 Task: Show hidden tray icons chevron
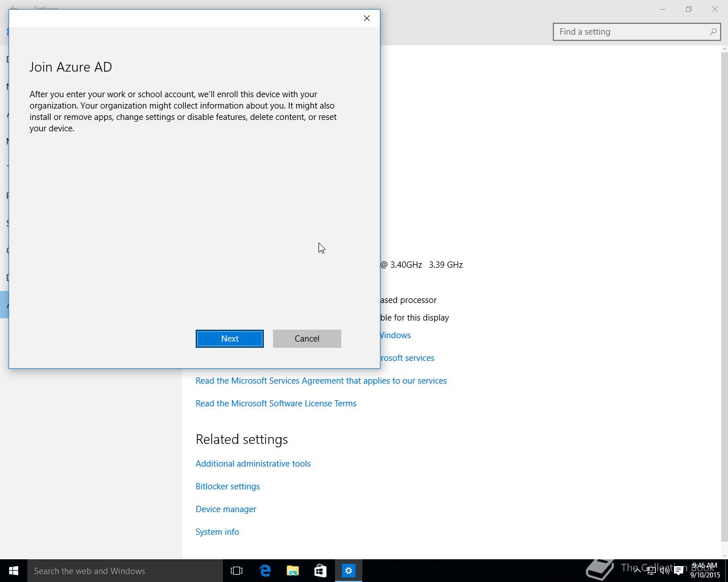point(638,571)
